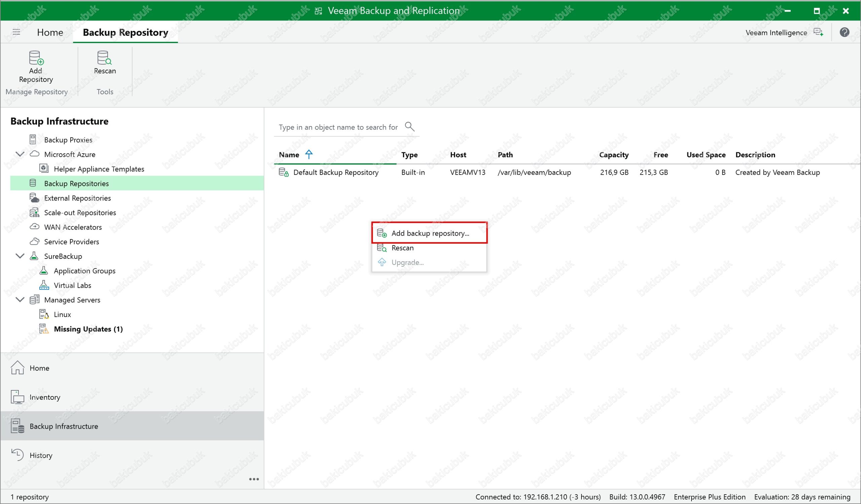This screenshot has height=504, width=861.
Task: Click the Microsoft Azure cloud icon
Action: 35,154
